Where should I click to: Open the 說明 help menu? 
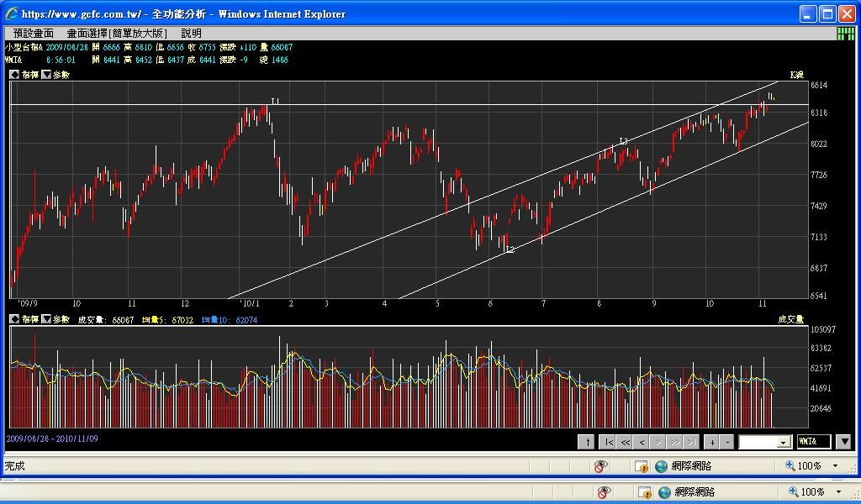point(191,34)
